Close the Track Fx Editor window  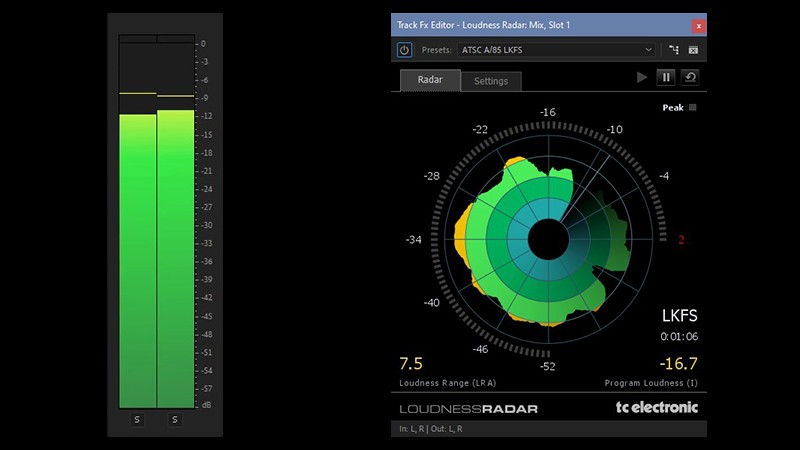point(698,26)
